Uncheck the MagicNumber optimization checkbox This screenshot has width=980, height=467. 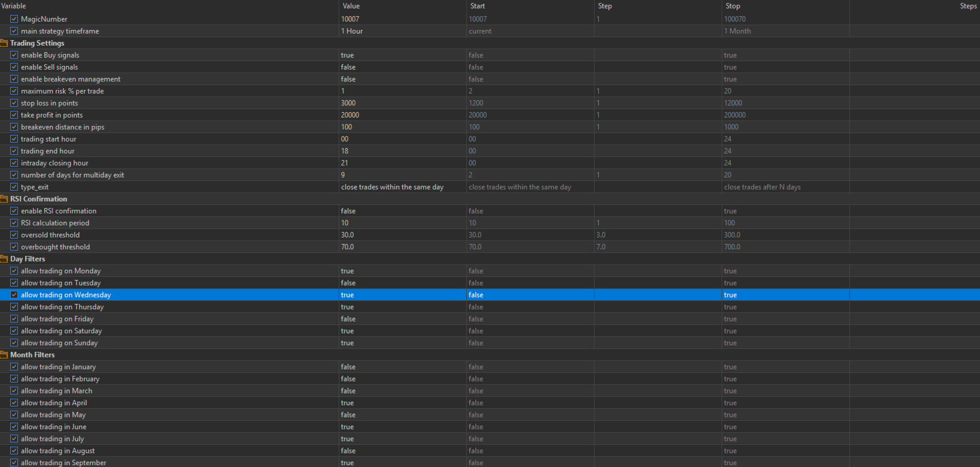(x=14, y=19)
